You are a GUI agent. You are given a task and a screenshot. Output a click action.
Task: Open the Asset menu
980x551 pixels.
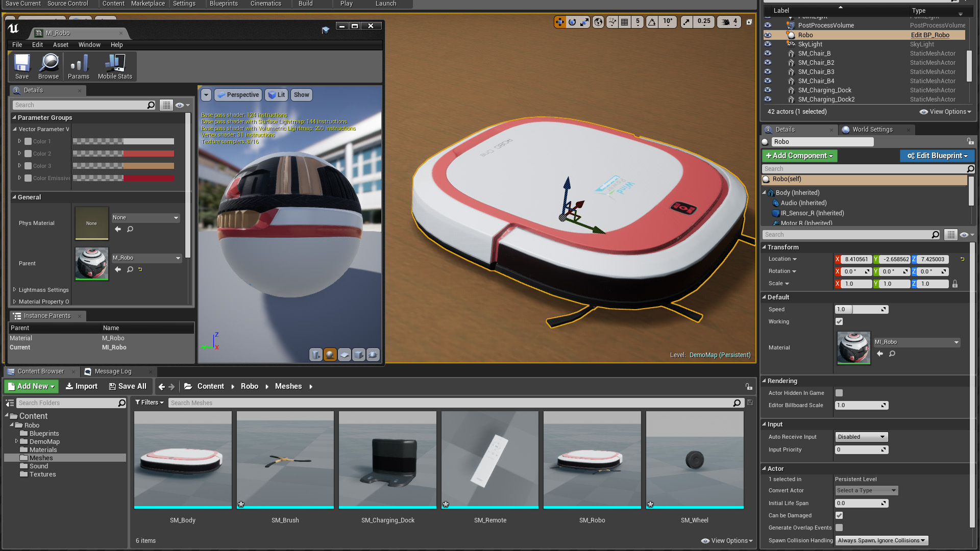pyautogui.click(x=60, y=45)
